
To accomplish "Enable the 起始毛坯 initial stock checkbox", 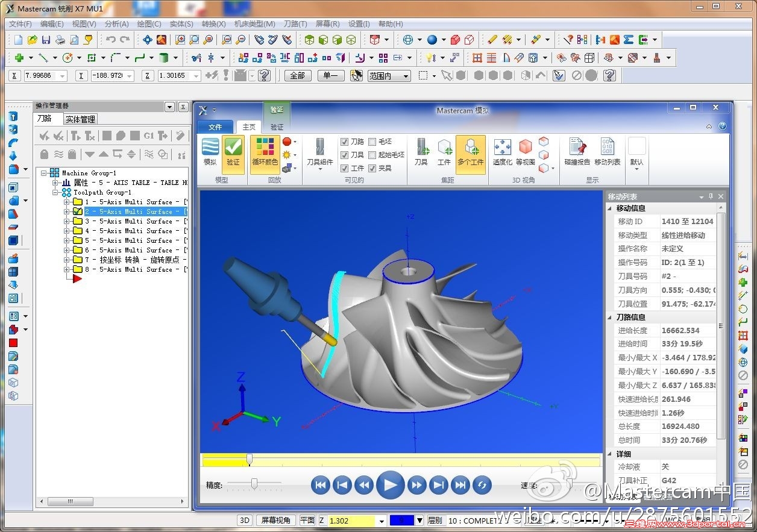I will [372, 155].
